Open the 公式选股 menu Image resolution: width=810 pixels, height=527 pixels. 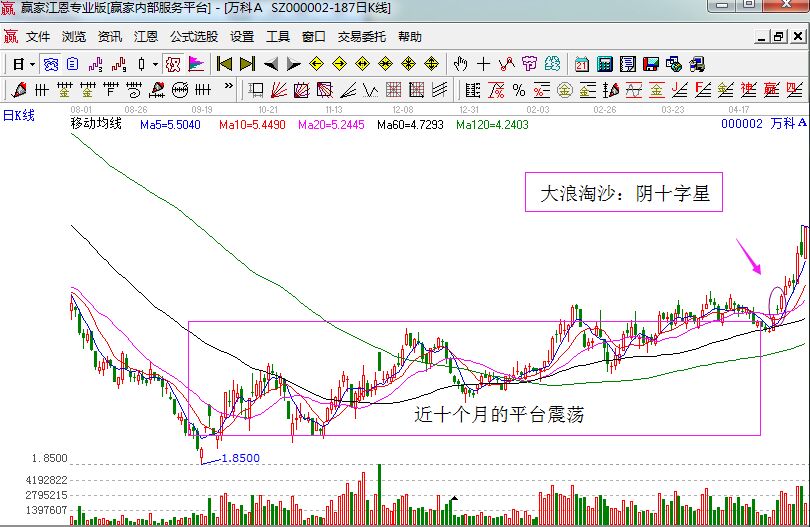pos(196,37)
